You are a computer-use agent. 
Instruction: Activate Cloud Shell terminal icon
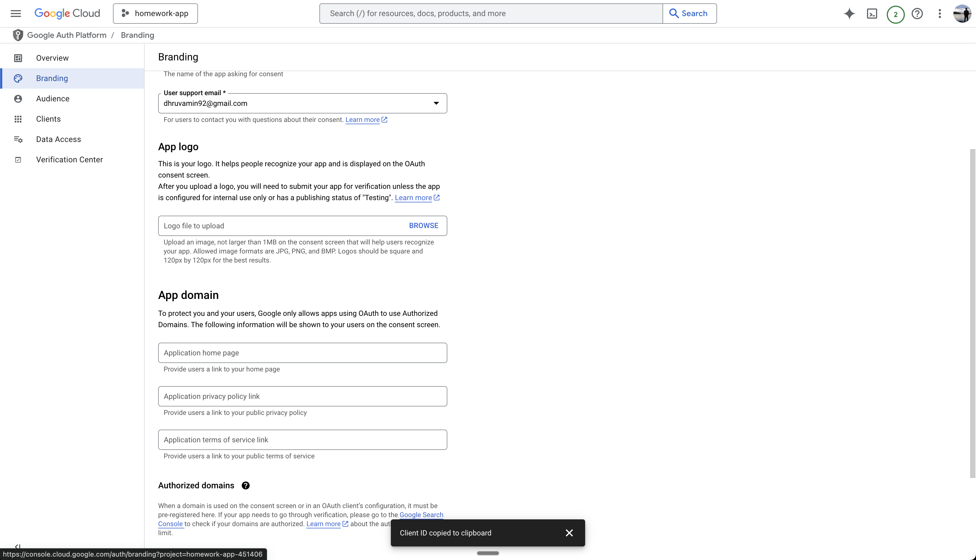(x=872, y=14)
